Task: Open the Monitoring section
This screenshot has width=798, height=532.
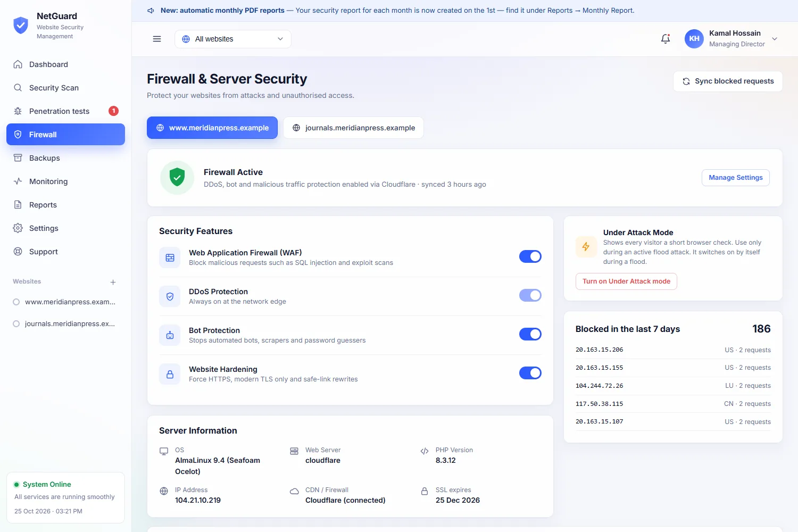Action: pos(65,181)
